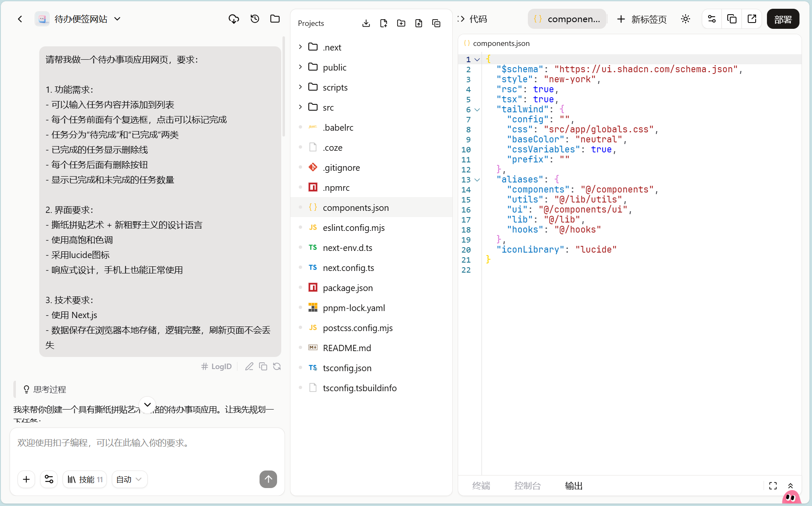The width and height of the screenshot is (812, 506).
Task: Open preview in new window icon
Action: [x=752, y=19]
